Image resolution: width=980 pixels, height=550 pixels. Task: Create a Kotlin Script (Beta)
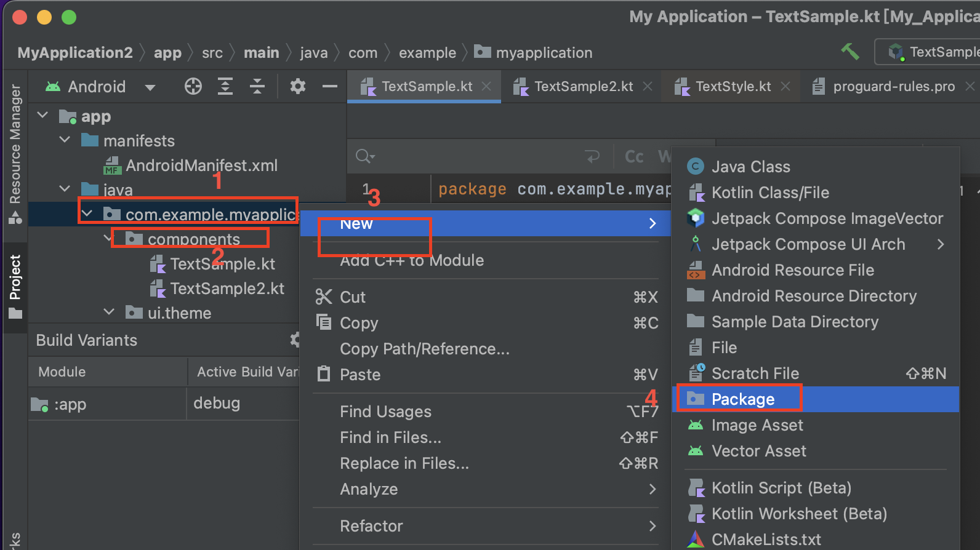816,488
